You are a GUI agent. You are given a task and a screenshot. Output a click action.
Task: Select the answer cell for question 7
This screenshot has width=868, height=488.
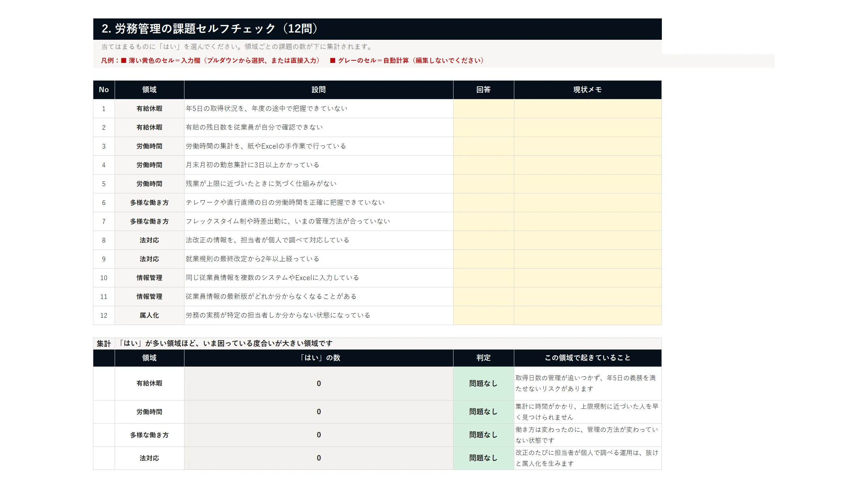[484, 221]
